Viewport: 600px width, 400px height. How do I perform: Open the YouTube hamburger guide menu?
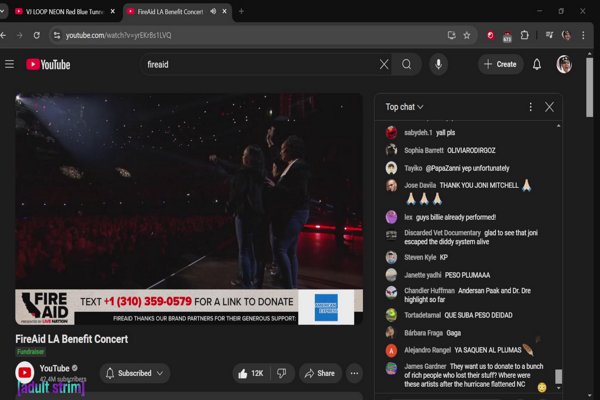tap(10, 64)
